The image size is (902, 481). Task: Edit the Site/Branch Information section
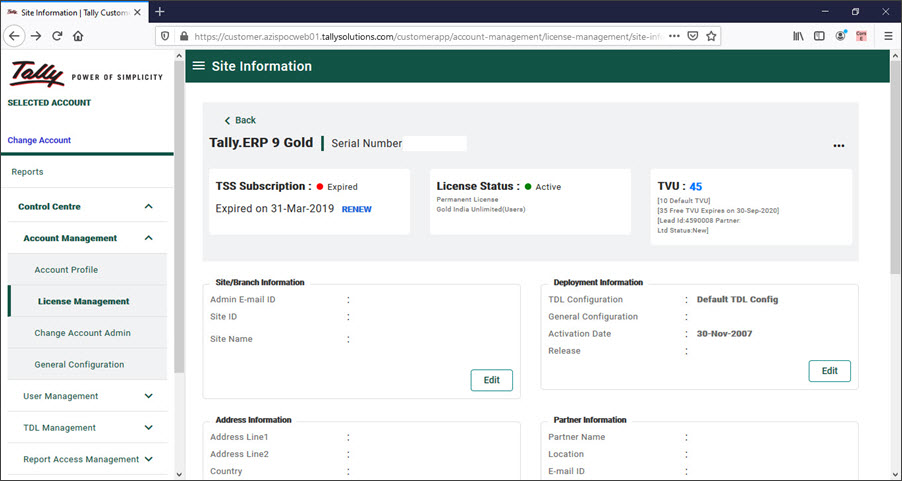tap(492, 380)
